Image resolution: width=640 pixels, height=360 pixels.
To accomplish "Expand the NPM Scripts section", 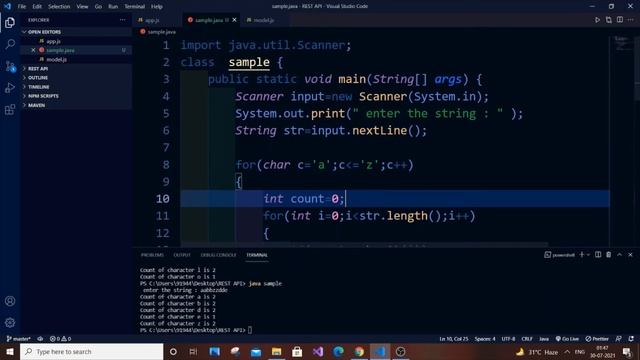I will click(x=76, y=96).
